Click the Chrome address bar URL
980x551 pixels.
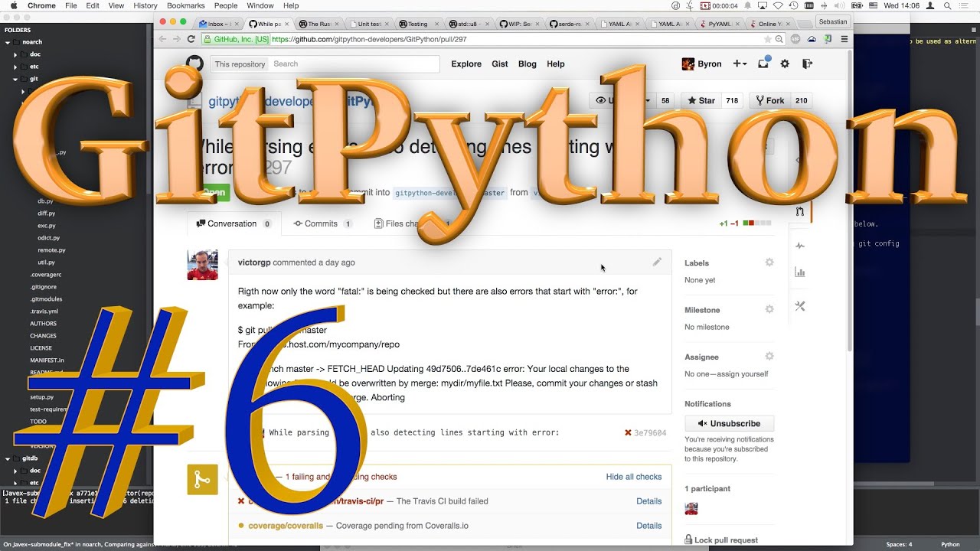click(368, 39)
